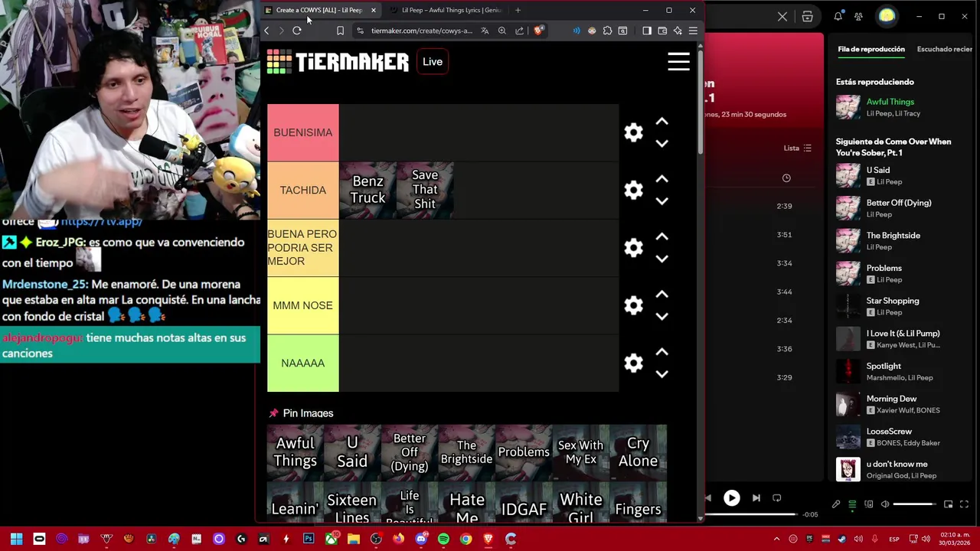Pick the IDGAF song tile
The image size is (980, 551).
click(524, 503)
